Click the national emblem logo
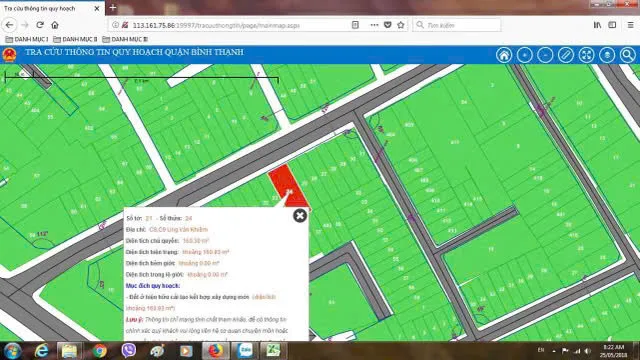Screen dimensions: 640x360 click(x=9, y=55)
